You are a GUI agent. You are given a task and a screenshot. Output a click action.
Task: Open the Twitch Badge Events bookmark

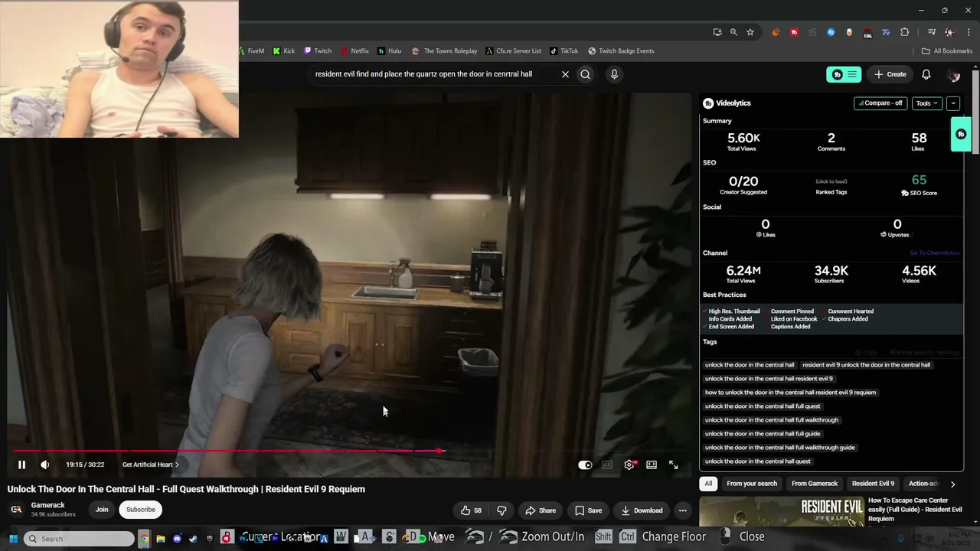click(621, 51)
